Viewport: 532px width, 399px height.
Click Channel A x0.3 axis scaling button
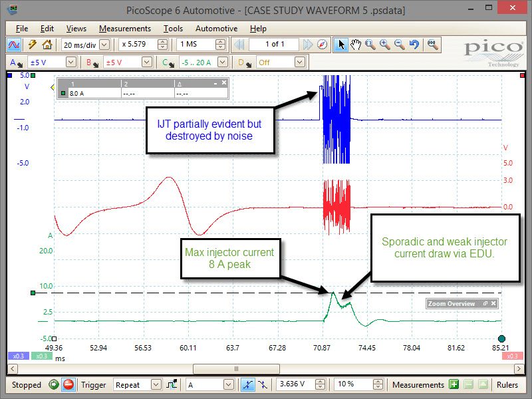coord(19,356)
